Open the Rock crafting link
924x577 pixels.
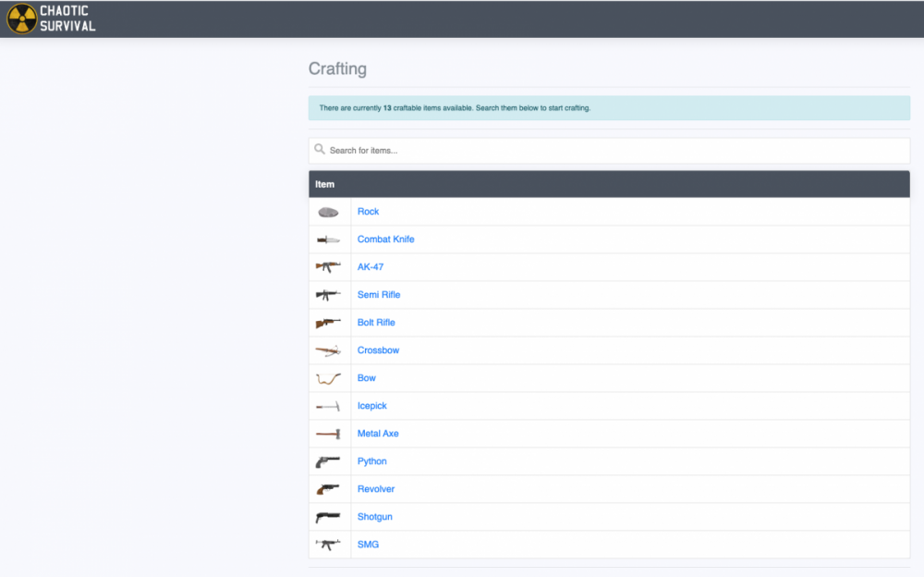pos(368,212)
